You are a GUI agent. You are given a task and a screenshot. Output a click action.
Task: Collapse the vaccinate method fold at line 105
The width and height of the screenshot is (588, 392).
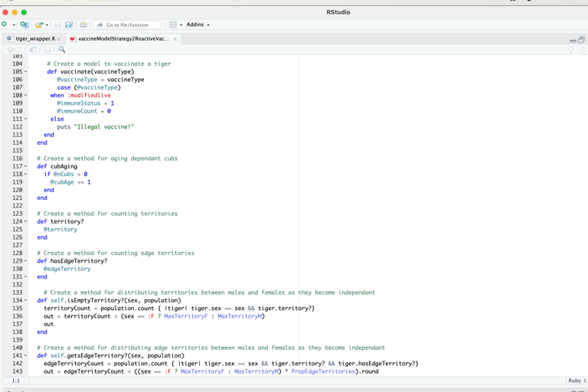(26, 72)
